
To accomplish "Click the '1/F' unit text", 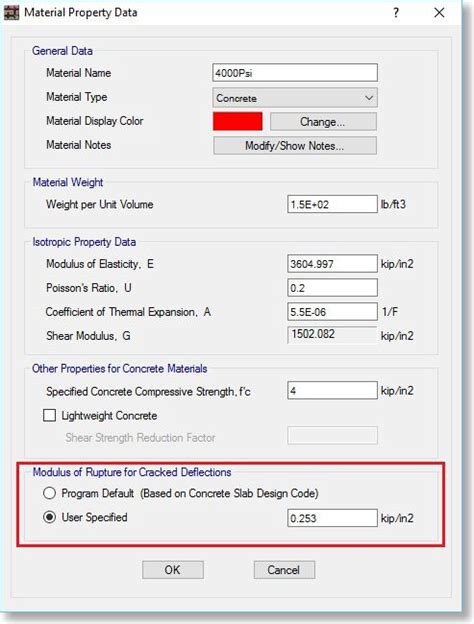I will pyautogui.click(x=390, y=312).
